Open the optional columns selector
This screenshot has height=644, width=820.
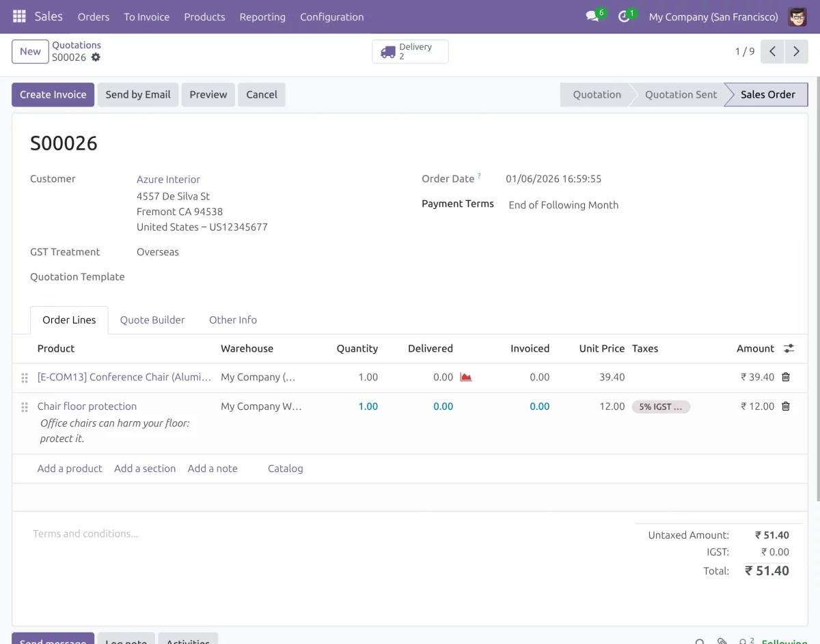coord(789,348)
